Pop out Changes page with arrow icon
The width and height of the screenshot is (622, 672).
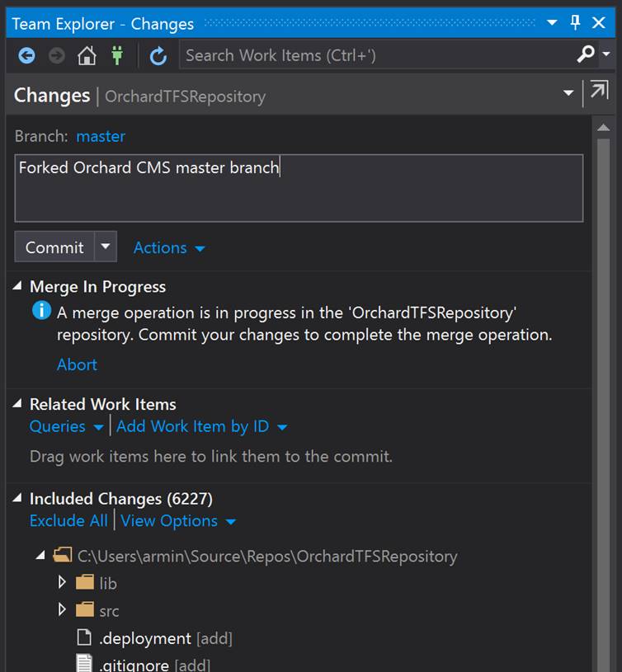pyautogui.click(x=599, y=90)
